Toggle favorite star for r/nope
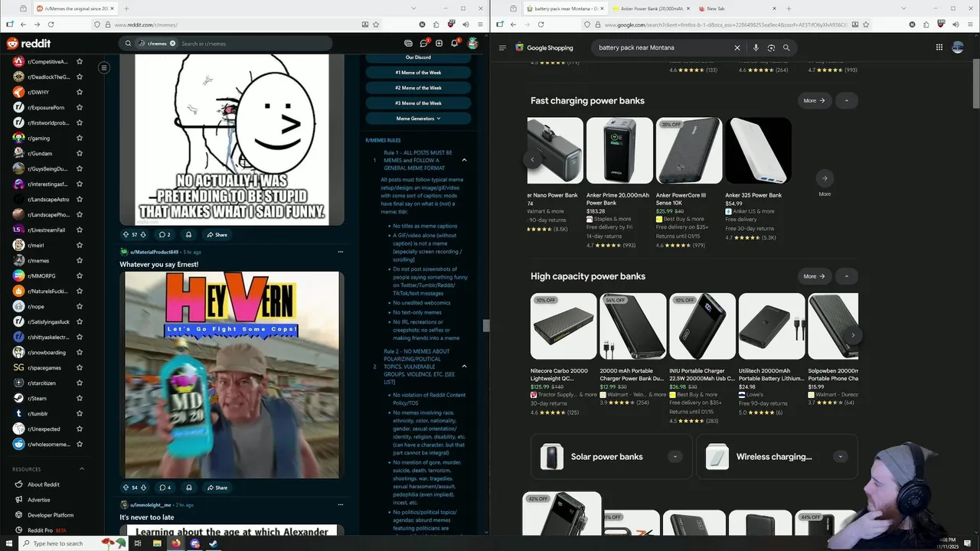Screen dimensions: 980x551 click(x=80, y=306)
